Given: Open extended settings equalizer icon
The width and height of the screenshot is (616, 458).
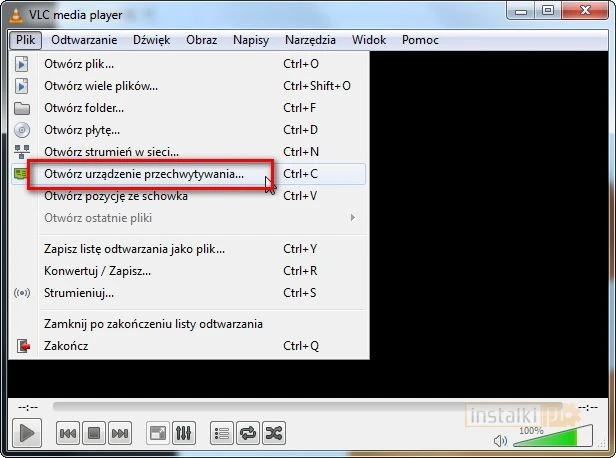Looking at the screenshot, I should (183, 433).
